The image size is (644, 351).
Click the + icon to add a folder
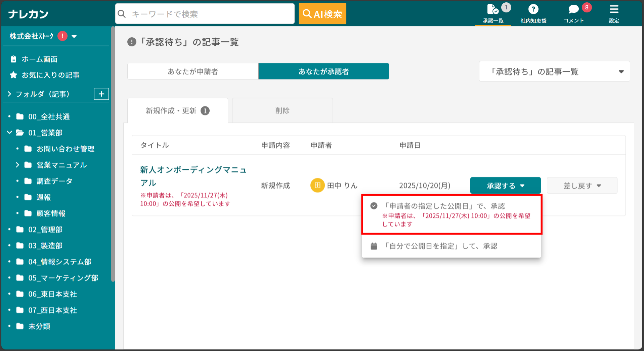[x=101, y=94]
